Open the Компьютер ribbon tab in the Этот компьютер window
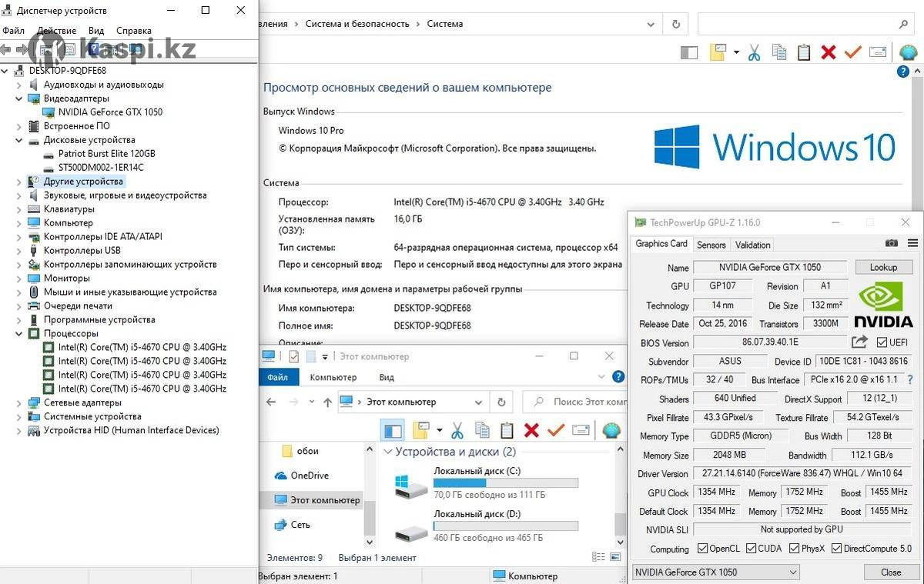The width and height of the screenshot is (924, 584). tap(333, 378)
